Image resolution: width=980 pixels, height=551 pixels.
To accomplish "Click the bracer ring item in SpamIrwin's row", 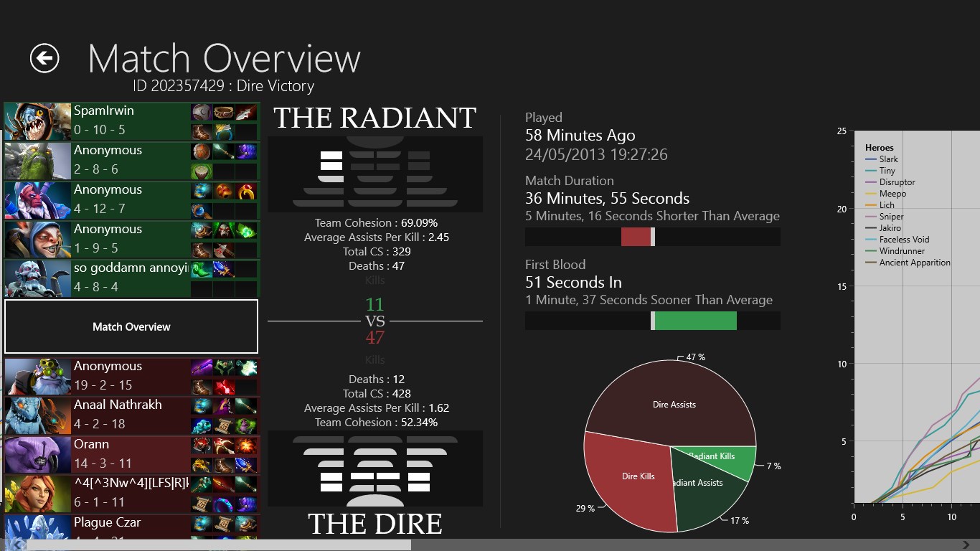I will 224,112.
